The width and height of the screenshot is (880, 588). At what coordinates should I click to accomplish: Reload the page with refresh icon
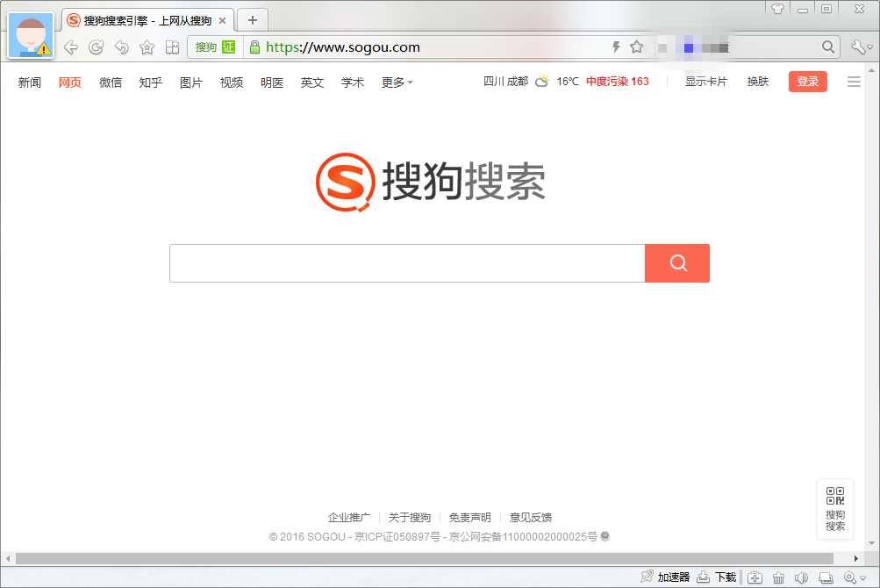coord(96,47)
